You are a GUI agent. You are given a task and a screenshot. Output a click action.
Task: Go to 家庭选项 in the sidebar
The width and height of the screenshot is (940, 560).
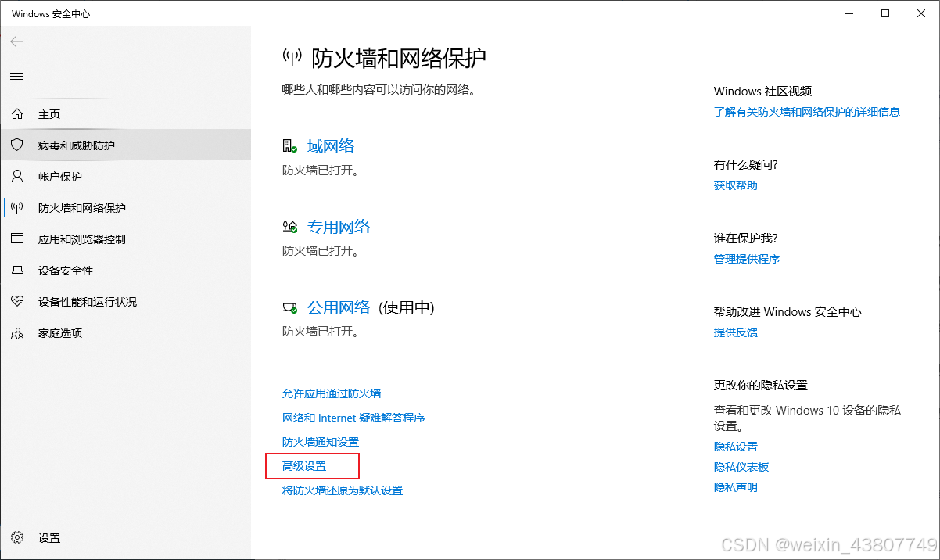coord(125,333)
